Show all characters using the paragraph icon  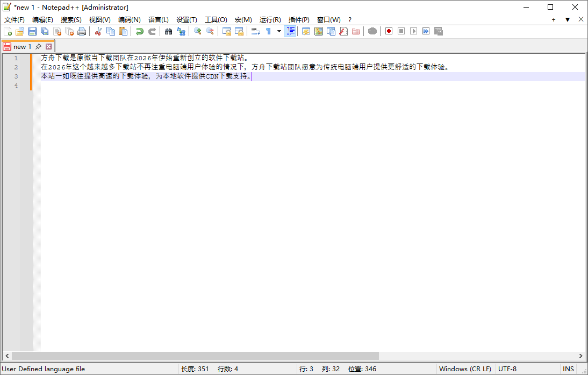(x=269, y=31)
